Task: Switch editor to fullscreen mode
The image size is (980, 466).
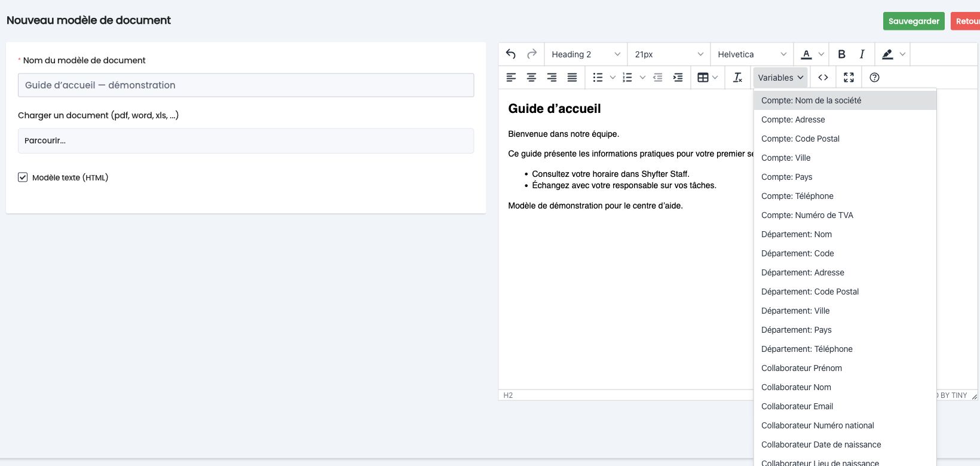Action: (849, 78)
